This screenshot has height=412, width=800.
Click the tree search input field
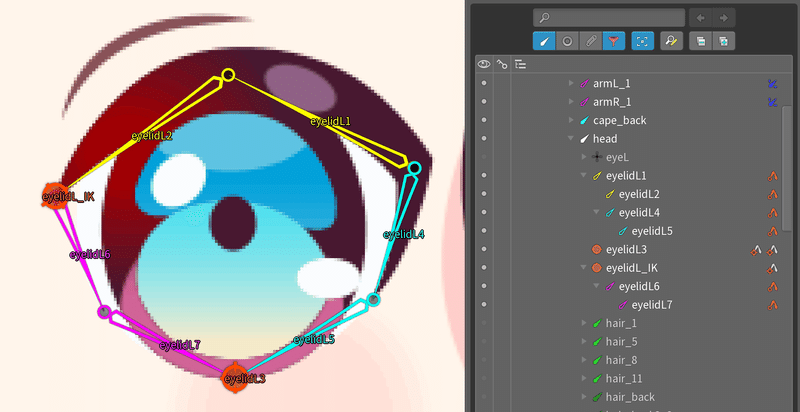609,18
